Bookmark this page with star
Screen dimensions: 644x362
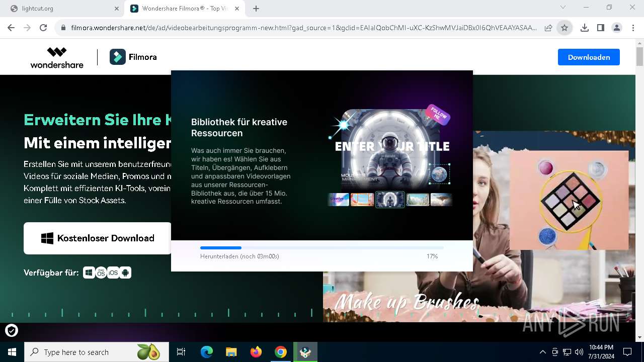click(565, 28)
